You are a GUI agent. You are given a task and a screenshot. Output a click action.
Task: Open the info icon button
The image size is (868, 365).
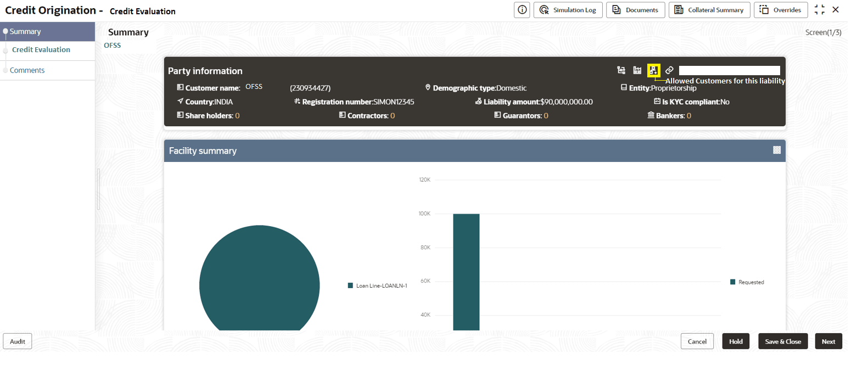tap(522, 10)
